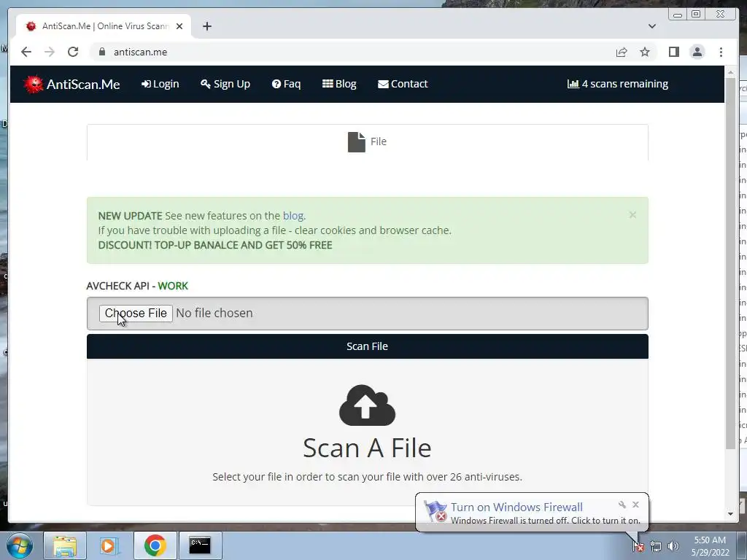The width and height of the screenshot is (747, 560).
Task: Close the AntiScan.Me tab
Action: [179, 26]
